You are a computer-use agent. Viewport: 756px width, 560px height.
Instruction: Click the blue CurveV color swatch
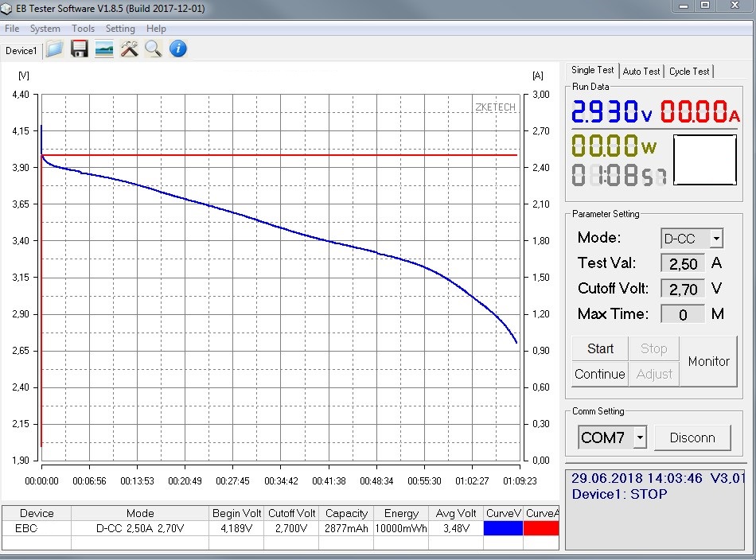click(503, 528)
